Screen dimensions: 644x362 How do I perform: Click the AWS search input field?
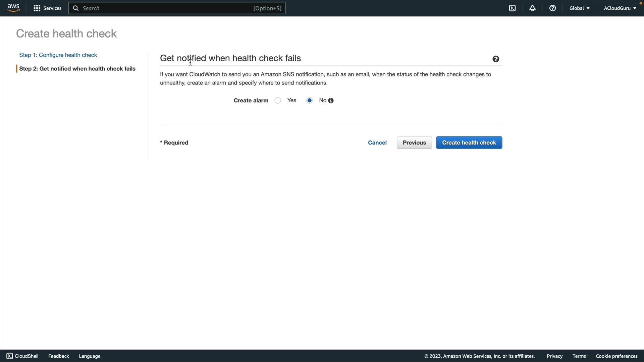[168, 8]
